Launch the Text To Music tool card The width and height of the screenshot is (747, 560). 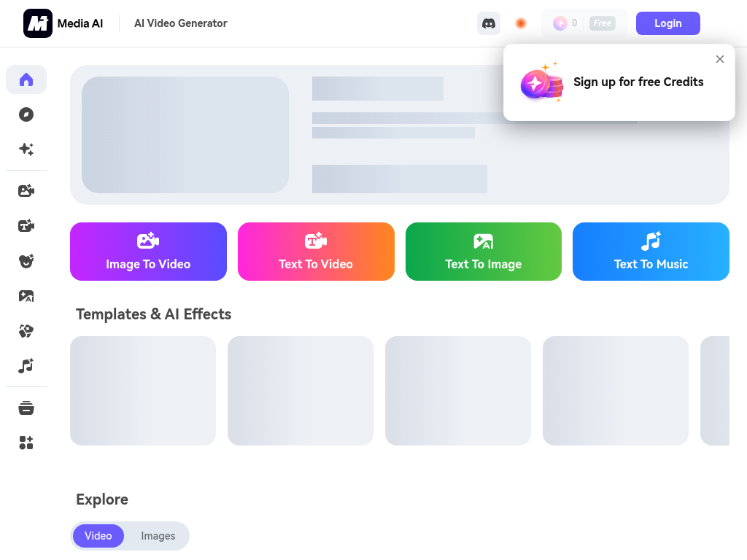pyautogui.click(x=651, y=252)
